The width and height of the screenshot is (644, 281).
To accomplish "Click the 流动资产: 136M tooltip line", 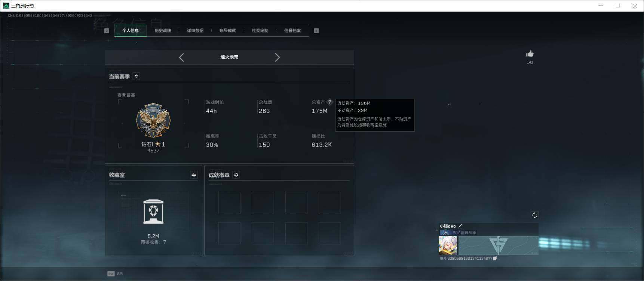I will 354,103.
